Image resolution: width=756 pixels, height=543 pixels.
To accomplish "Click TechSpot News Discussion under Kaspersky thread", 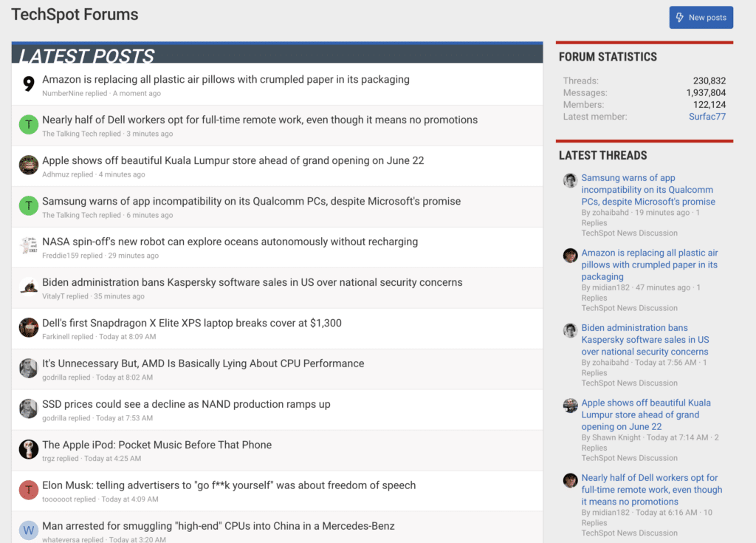I will point(629,383).
